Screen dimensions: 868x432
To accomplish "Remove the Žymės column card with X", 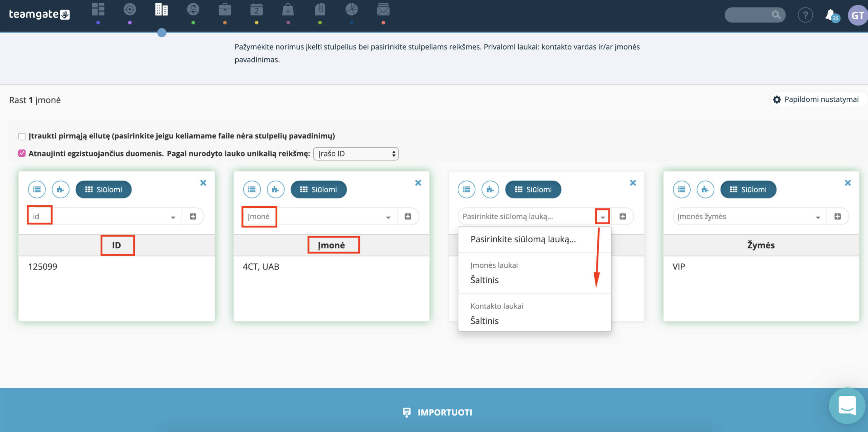I will (x=848, y=183).
